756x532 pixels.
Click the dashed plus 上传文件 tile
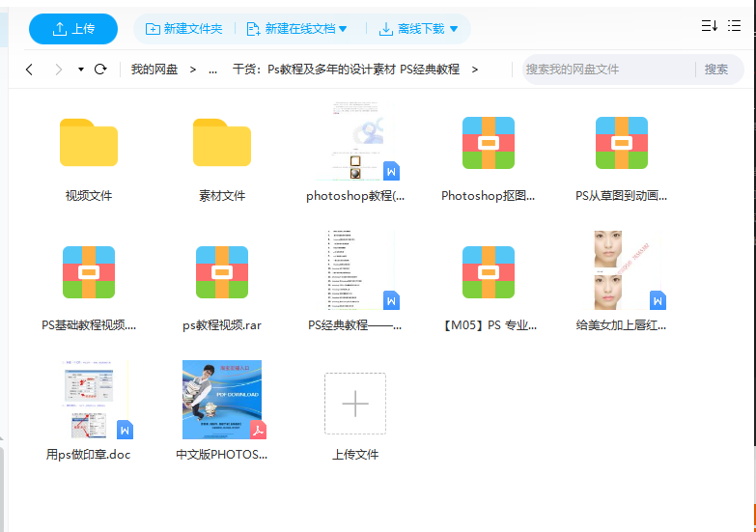[x=355, y=404]
